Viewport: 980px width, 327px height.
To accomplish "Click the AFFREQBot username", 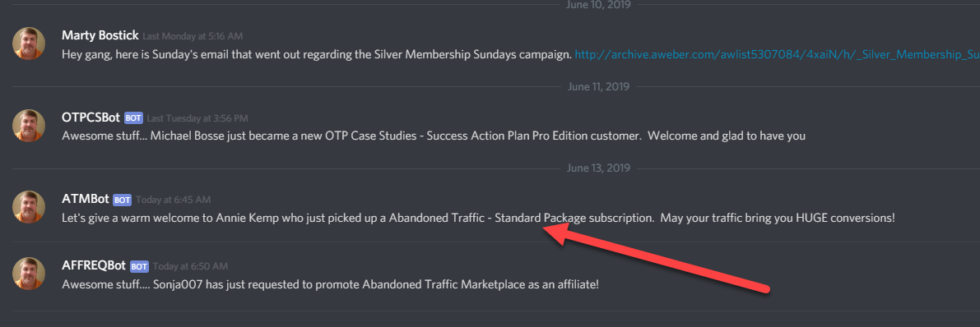I will point(94,266).
